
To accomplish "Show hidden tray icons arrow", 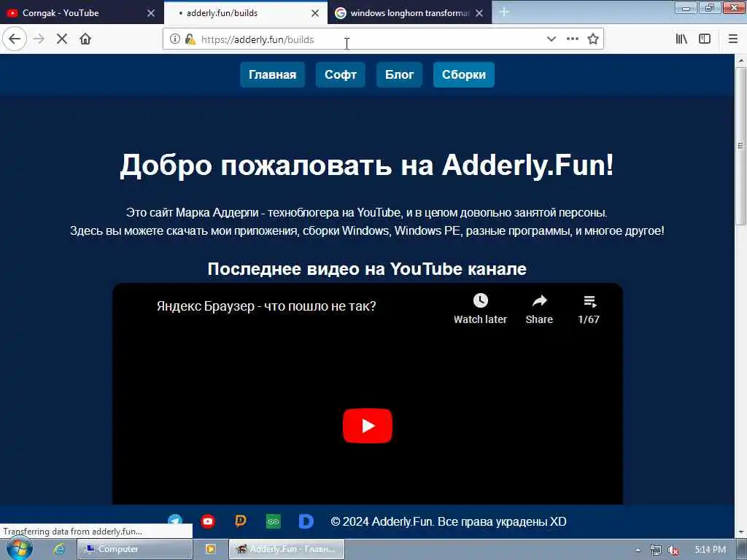I will [638, 550].
